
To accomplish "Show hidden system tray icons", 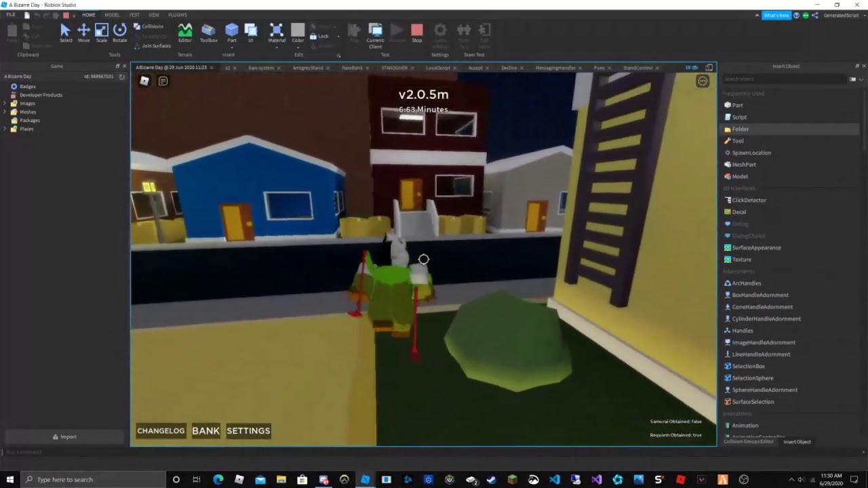I will (791, 480).
